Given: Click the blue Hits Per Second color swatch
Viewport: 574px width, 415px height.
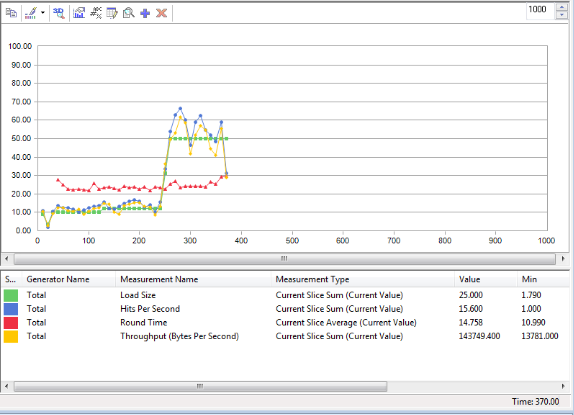Looking at the screenshot, I should [11, 309].
